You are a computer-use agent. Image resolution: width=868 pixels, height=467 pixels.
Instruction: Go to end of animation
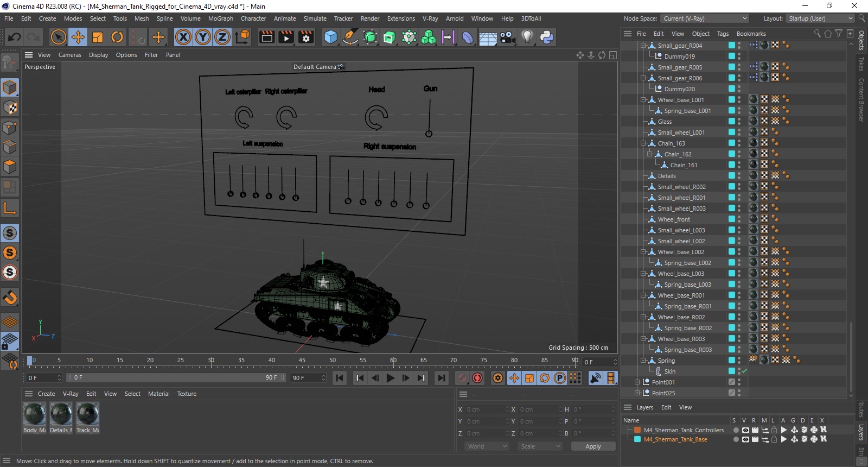pos(442,378)
